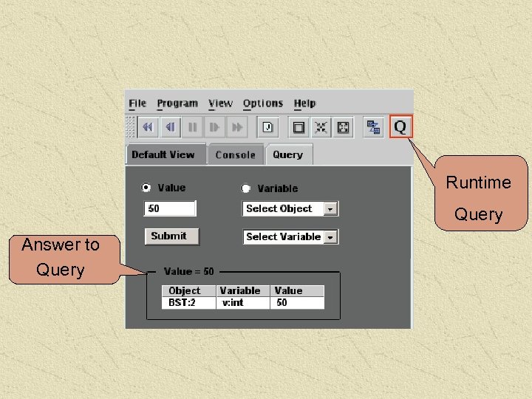This screenshot has height=399, width=532.
Task: Switch to the Query tab
Action: click(x=289, y=154)
